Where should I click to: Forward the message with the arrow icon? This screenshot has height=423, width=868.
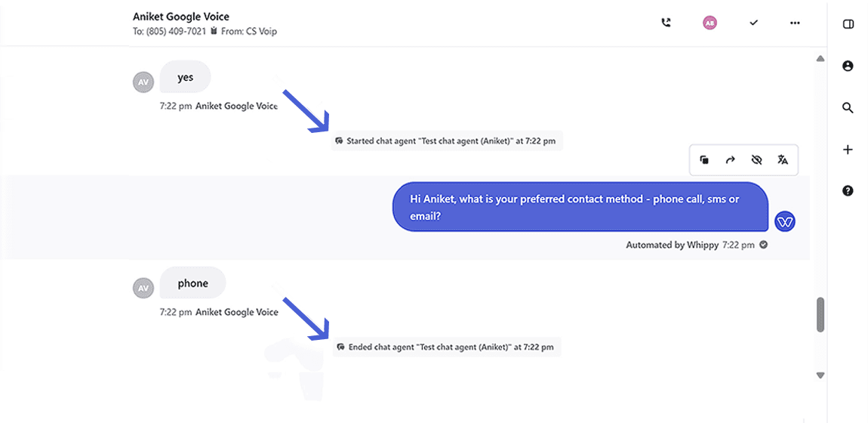coord(730,160)
